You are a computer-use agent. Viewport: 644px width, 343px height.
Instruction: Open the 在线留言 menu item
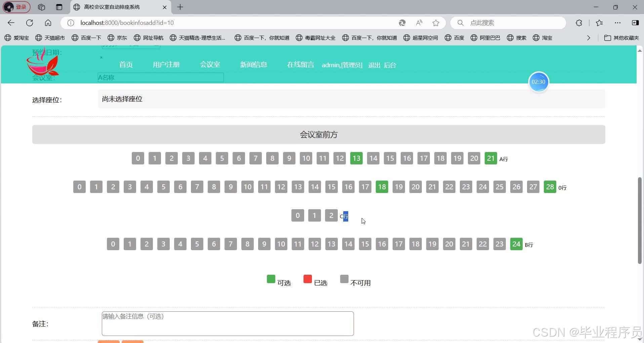click(x=300, y=65)
